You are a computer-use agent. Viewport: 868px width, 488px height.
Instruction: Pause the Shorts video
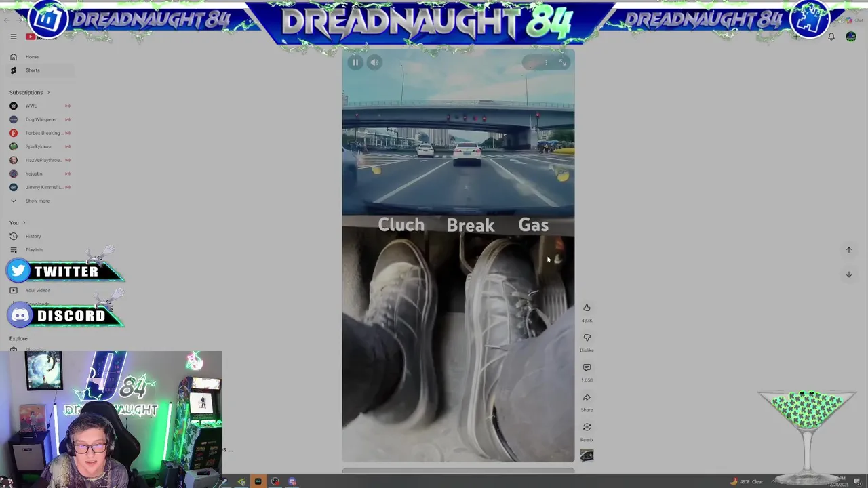coord(355,62)
